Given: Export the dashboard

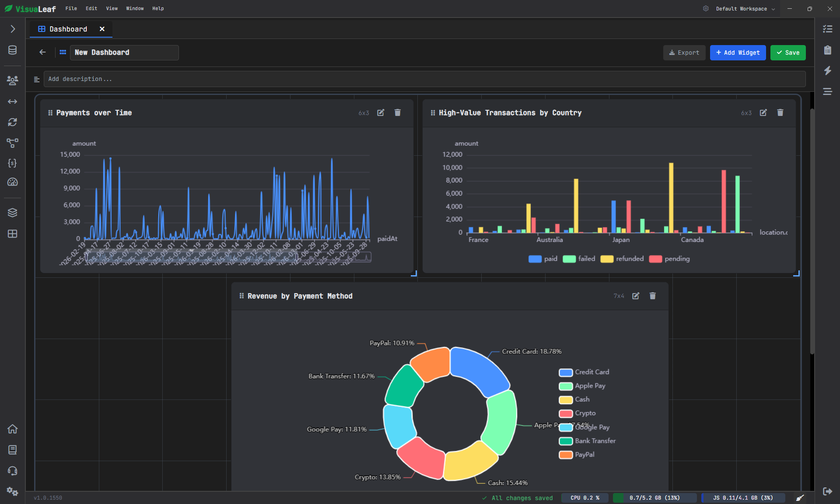Looking at the screenshot, I should coord(684,52).
